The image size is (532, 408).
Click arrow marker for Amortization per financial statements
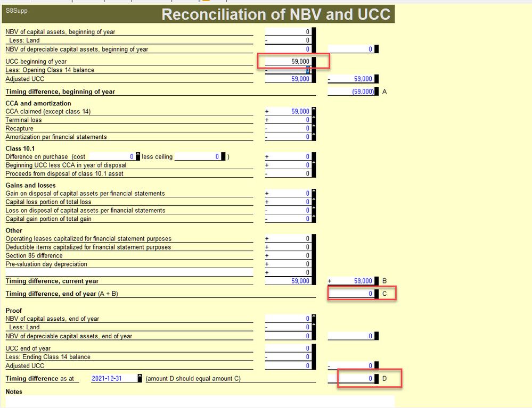click(314, 136)
